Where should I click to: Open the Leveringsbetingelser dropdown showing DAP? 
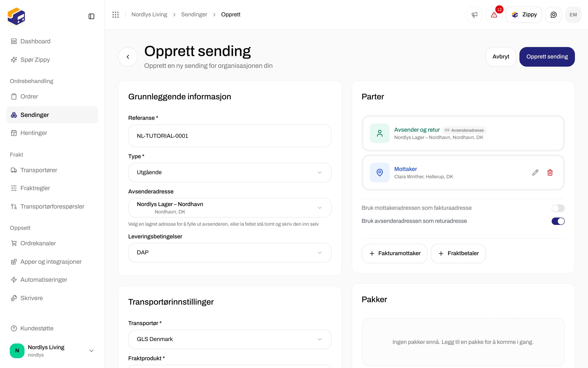(x=230, y=253)
